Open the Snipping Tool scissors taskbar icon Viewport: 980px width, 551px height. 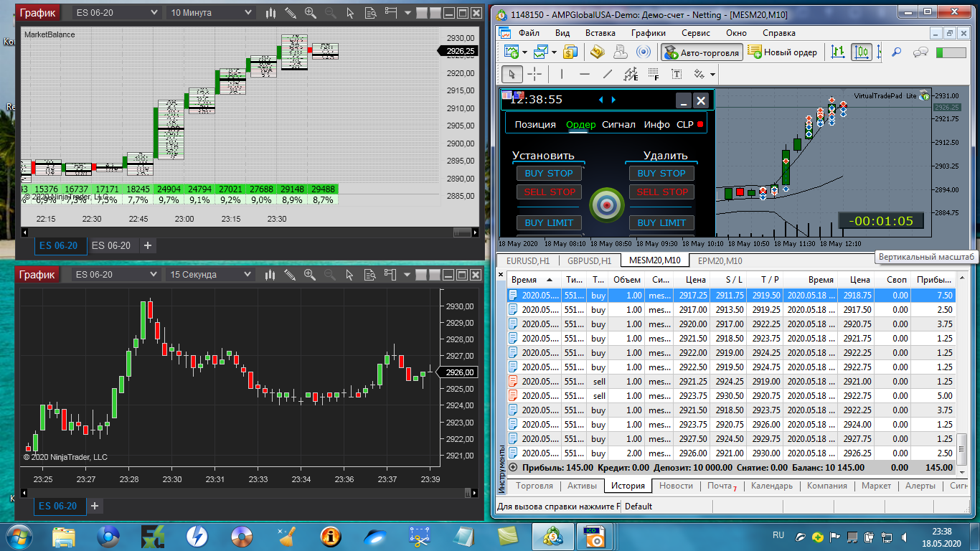click(x=419, y=536)
